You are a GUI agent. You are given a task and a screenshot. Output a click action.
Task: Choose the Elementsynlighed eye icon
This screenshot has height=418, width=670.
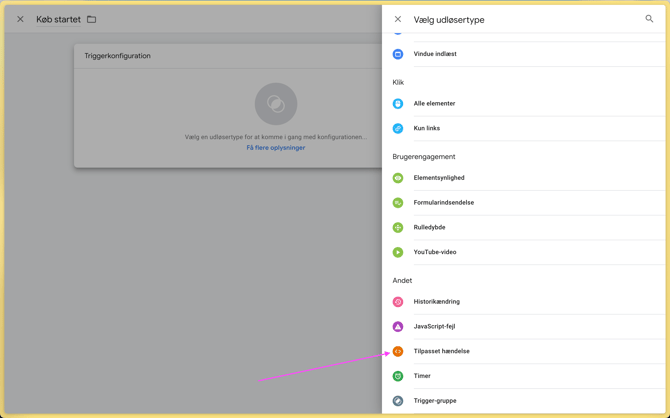click(398, 178)
